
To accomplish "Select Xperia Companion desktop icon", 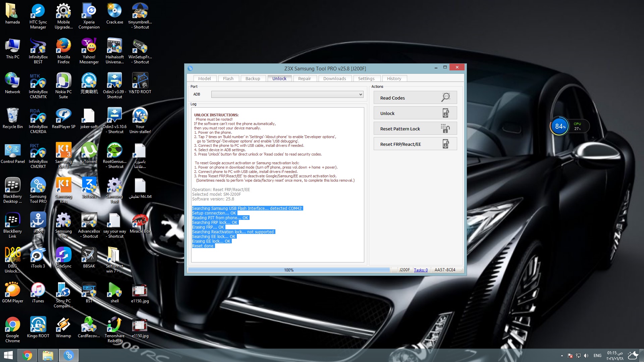I will tap(89, 16).
